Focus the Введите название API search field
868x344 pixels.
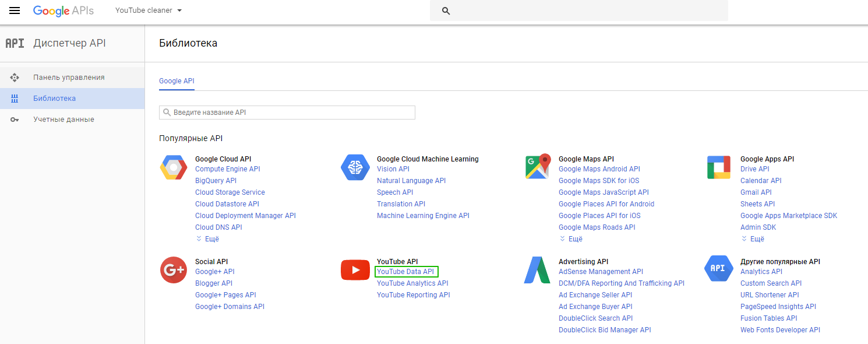[x=287, y=113]
